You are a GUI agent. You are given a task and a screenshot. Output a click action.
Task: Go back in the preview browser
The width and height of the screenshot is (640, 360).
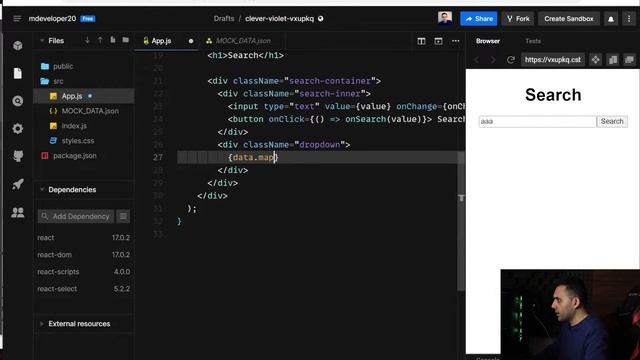tap(476, 60)
